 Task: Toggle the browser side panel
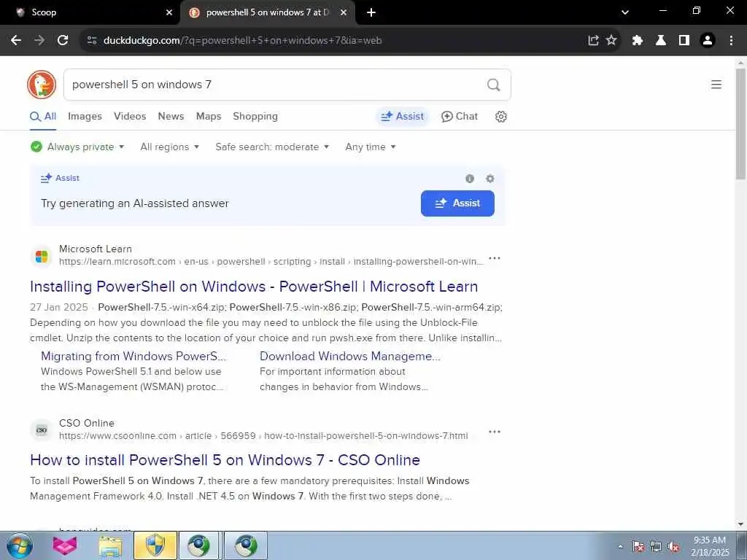coord(684,41)
